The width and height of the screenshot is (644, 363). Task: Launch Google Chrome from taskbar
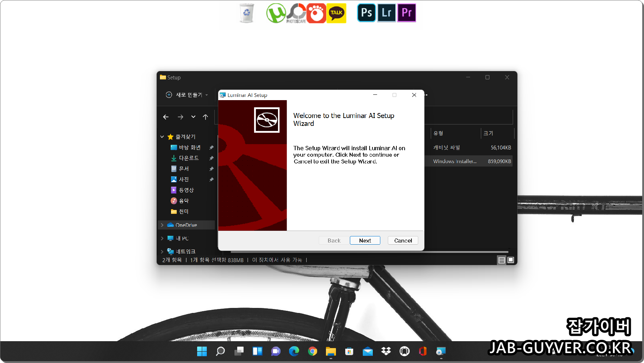[x=313, y=352]
